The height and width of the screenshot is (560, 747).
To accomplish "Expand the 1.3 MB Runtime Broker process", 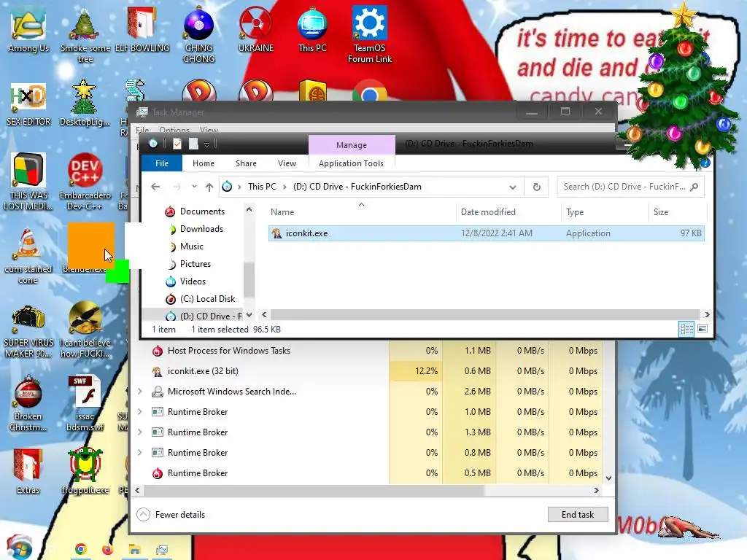I will coord(140,432).
